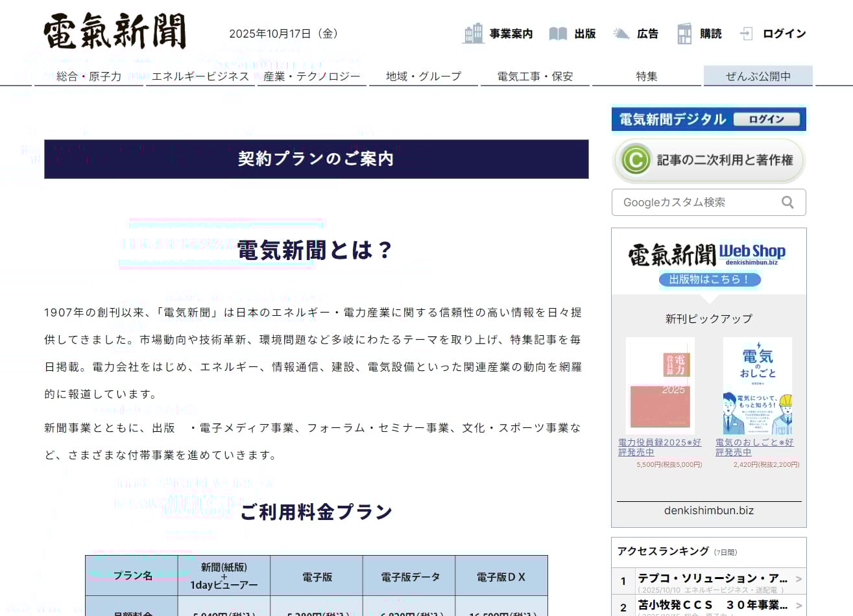Click the 電気のおしごと book cover thumbnail

click(x=757, y=386)
